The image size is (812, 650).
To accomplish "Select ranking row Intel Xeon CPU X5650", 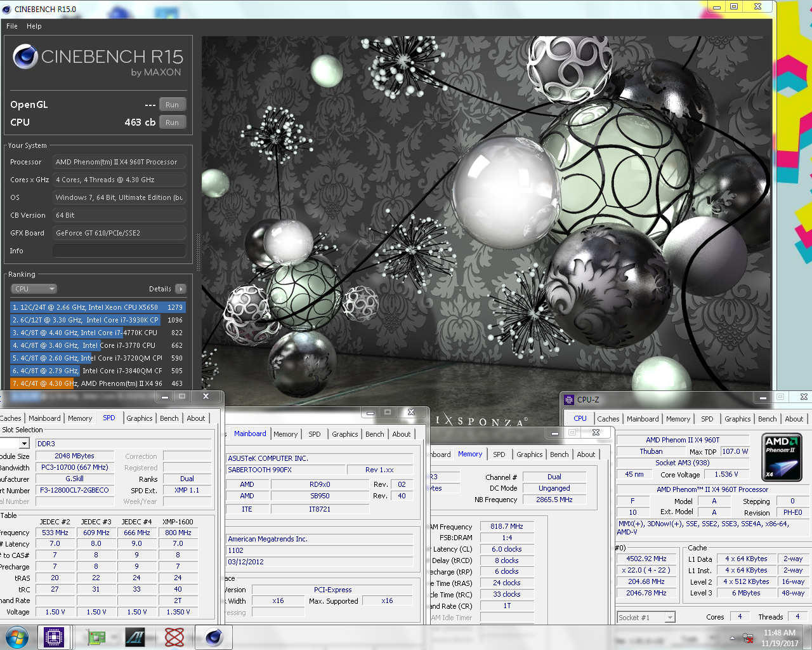I will tap(98, 307).
